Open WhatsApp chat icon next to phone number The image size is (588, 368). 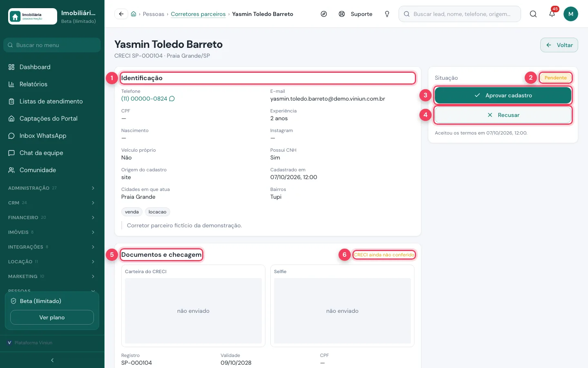[x=172, y=99]
